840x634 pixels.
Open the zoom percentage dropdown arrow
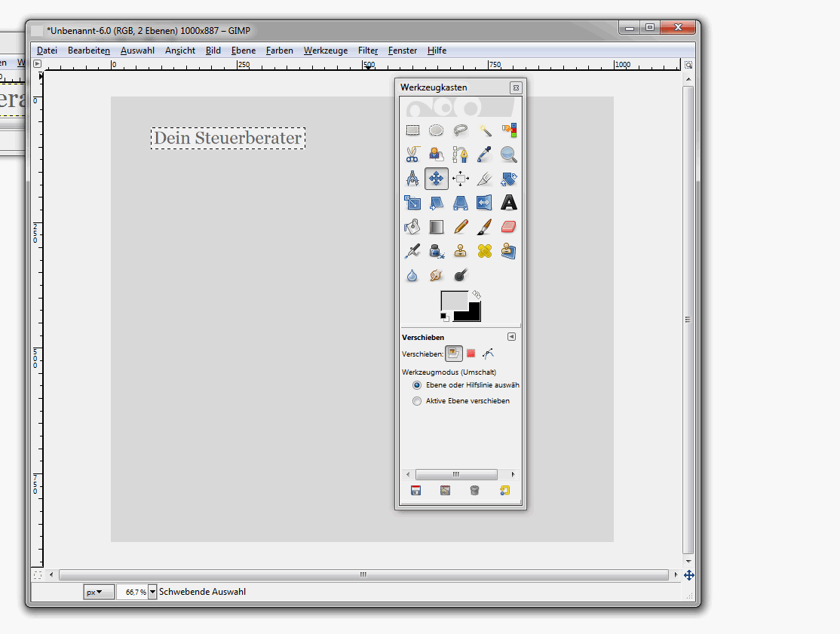pos(152,592)
